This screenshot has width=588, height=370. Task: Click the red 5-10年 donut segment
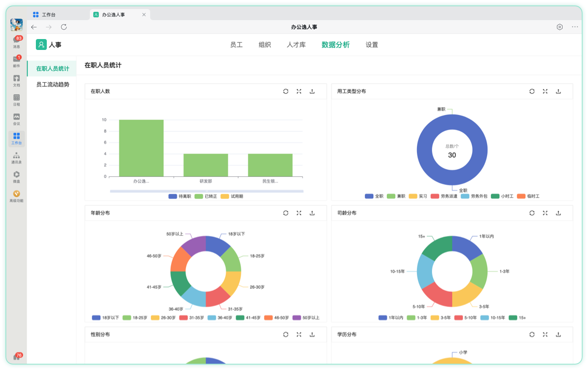point(439,296)
